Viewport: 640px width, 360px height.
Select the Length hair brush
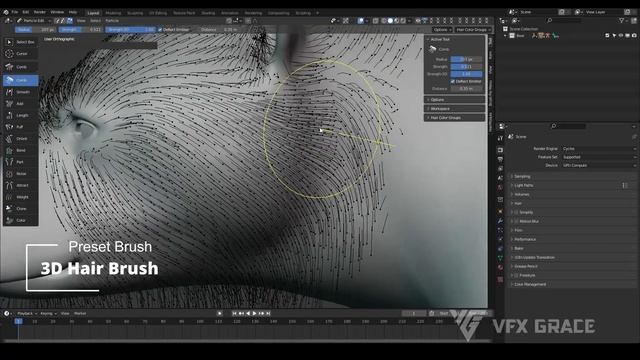[21, 116]
